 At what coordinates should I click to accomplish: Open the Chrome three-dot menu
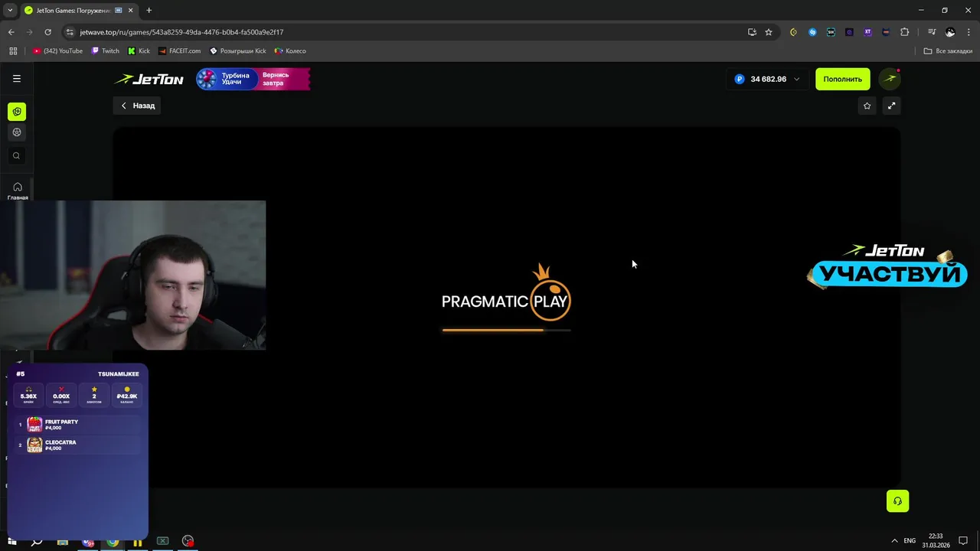(x=968, y=32)
